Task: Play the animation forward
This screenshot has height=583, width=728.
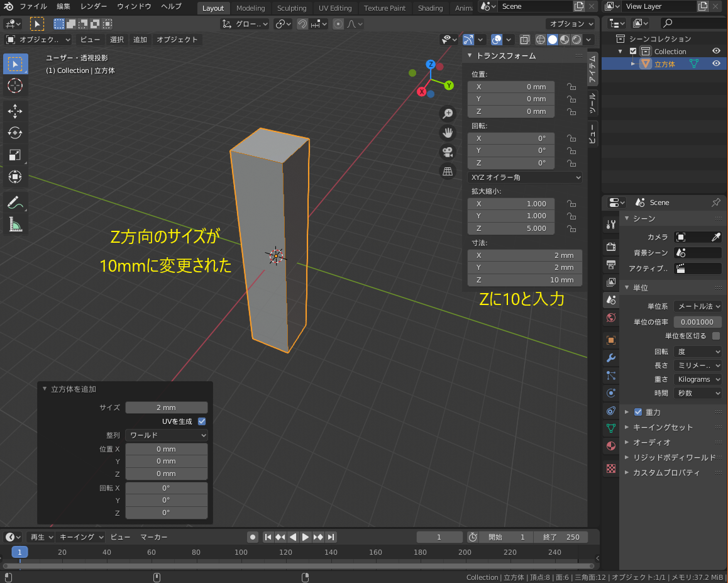Action: click(x=305, y=537)
